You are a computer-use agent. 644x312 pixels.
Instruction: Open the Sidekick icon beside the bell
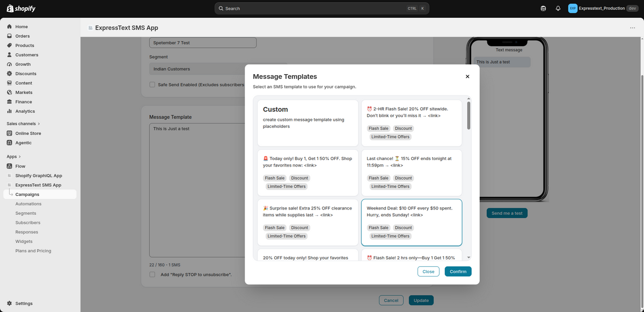click(544, 9)
